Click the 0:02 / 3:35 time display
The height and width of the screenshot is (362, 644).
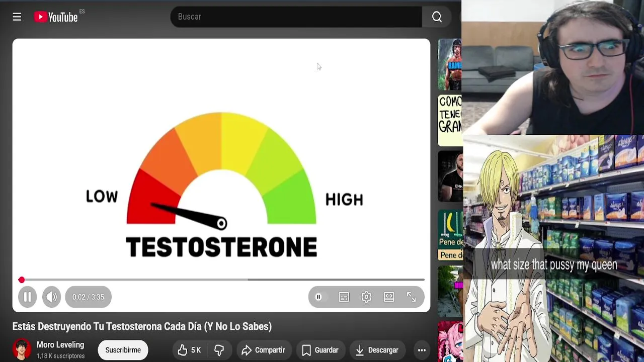[x=88, y=297]
